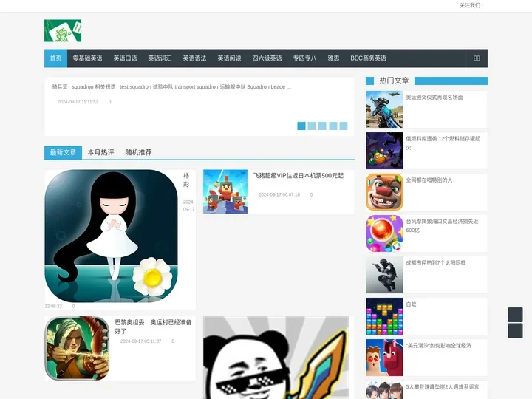Click the 2024-09-17 05:11:37 article timestamp

[141, 341]
